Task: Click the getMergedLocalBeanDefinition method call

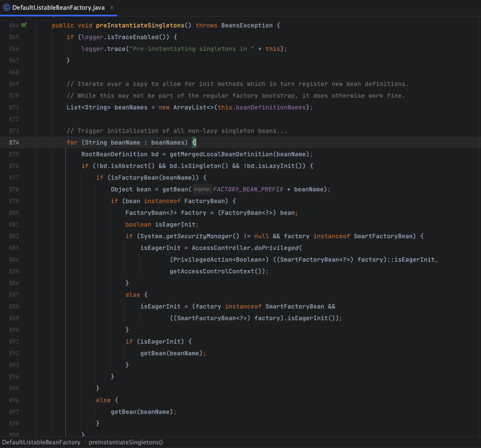Action: 221,154
